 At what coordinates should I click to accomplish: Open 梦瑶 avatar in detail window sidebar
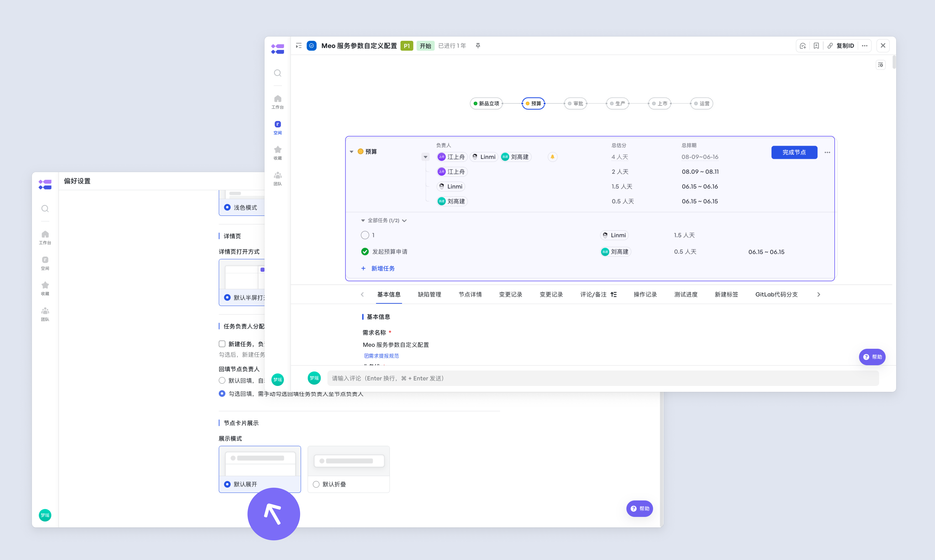277,380
